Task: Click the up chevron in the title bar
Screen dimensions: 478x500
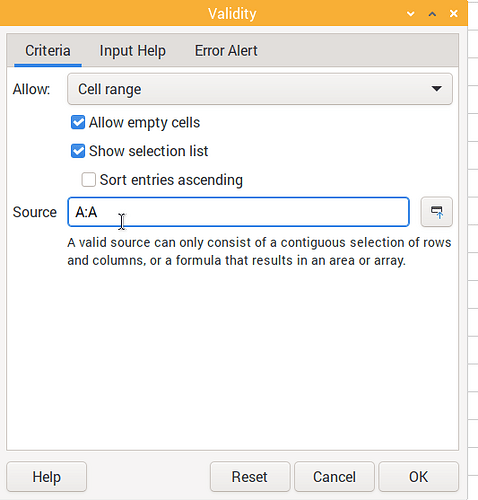Action: [432, 14]
